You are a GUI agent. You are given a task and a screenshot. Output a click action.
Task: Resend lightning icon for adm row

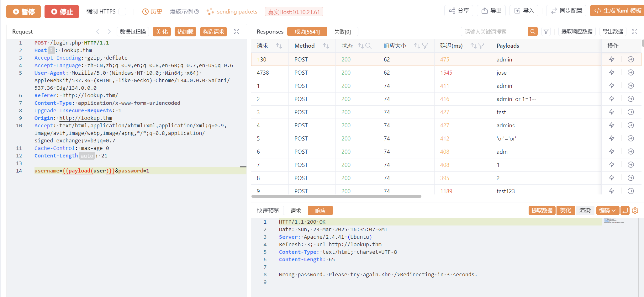[x=612, y=151]
